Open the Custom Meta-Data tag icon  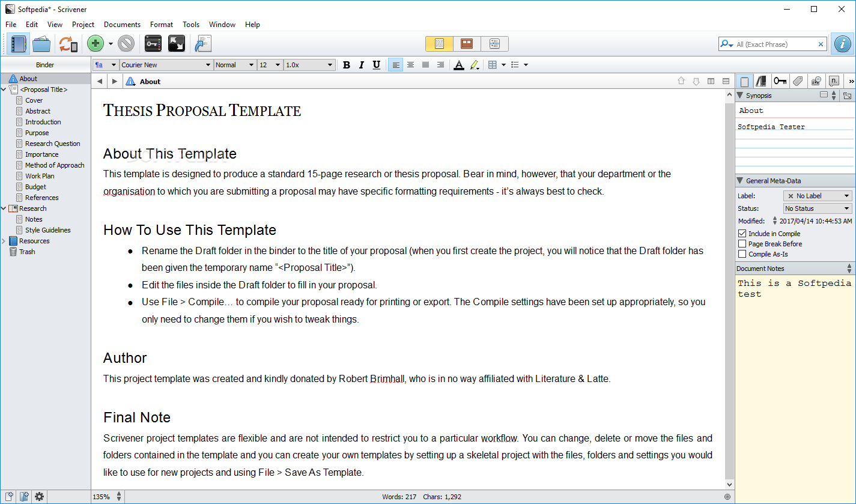[798, 81]
